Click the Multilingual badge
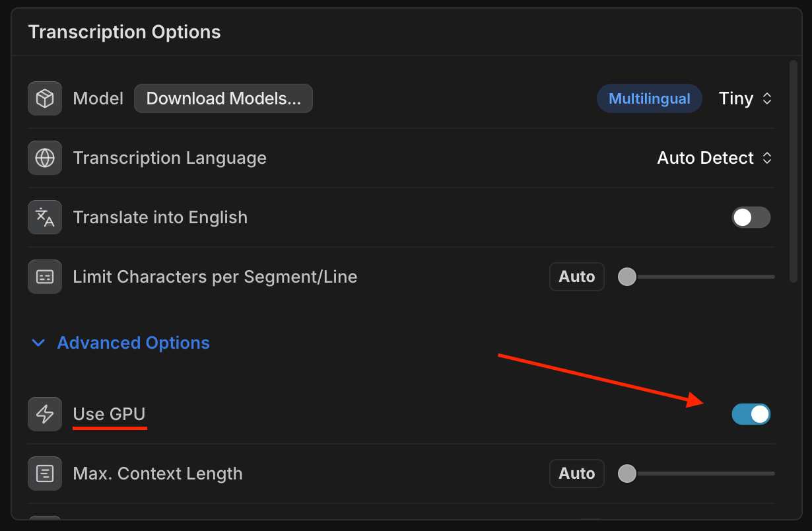This screenshot has width=812, height=531. [x=650, y=98]
